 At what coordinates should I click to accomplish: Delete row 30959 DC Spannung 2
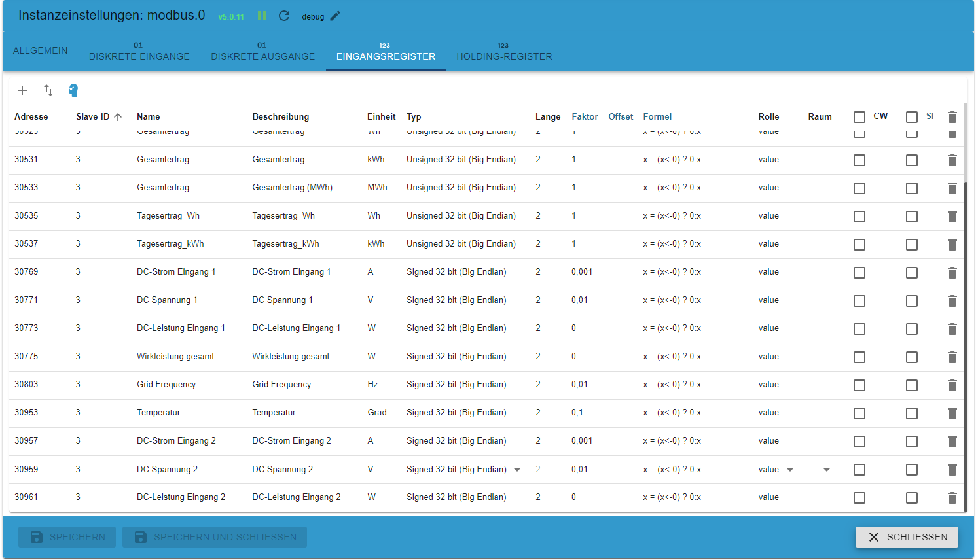click(x=952, y=470)
